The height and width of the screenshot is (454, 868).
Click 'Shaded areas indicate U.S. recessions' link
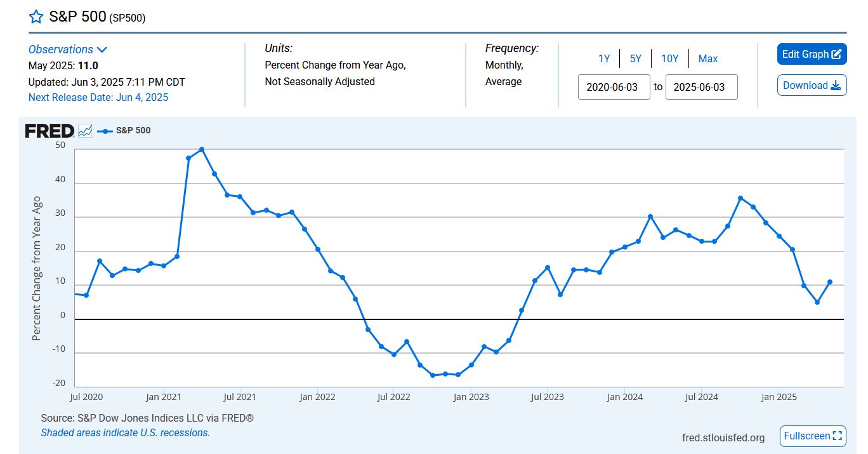click(x=125, y=432)
